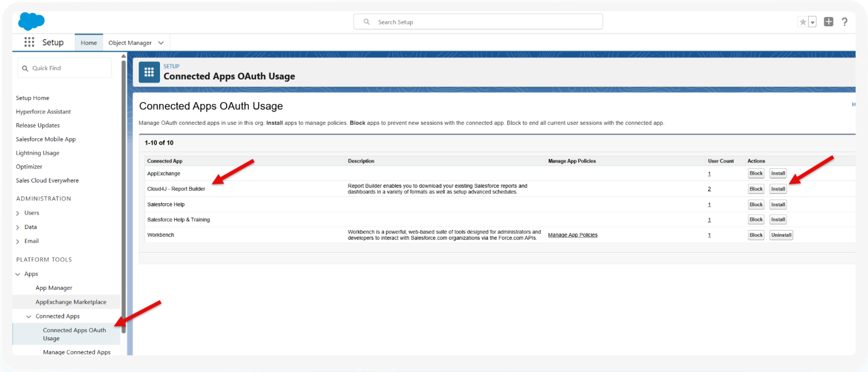Screen dimensions: 868x372
Task: Install the Salesforce Help app
Action: coord(778,205)
